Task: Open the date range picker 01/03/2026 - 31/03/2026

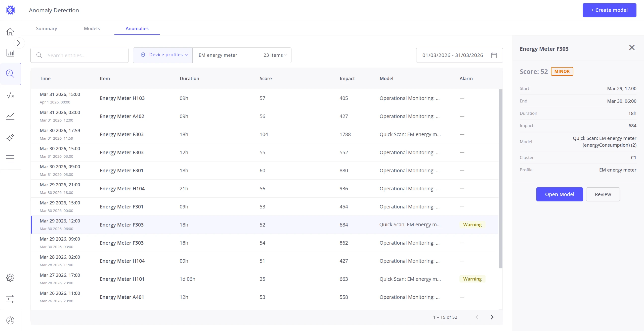Action: [x=459, y=55]
